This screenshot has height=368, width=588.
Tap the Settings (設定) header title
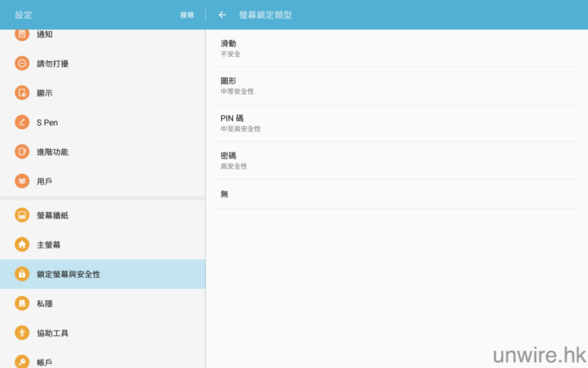tap(24, 14)
